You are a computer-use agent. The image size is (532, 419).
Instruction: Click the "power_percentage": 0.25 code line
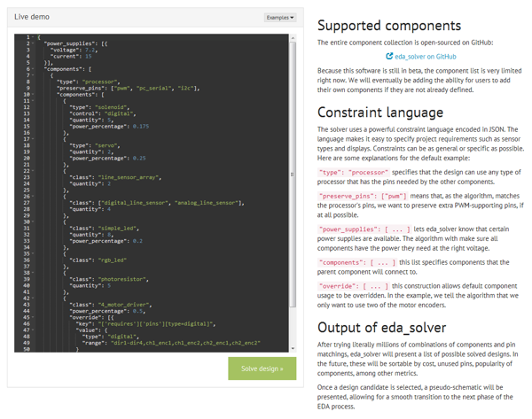(107, 159)
